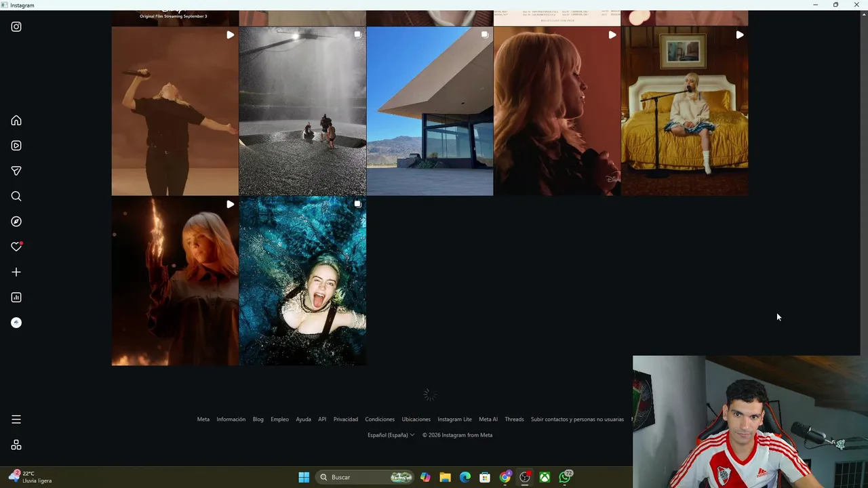Open the yellow bed microphone reel
Image resolution: width=868 pixels, height=488 pixels.
coord(684,111)
